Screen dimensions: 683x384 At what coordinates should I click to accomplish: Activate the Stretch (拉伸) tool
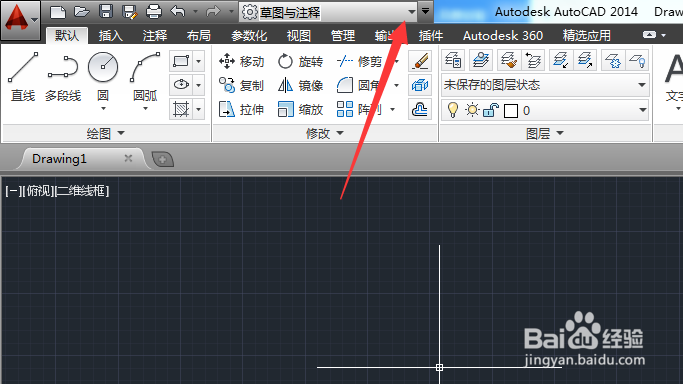(242, 109)
